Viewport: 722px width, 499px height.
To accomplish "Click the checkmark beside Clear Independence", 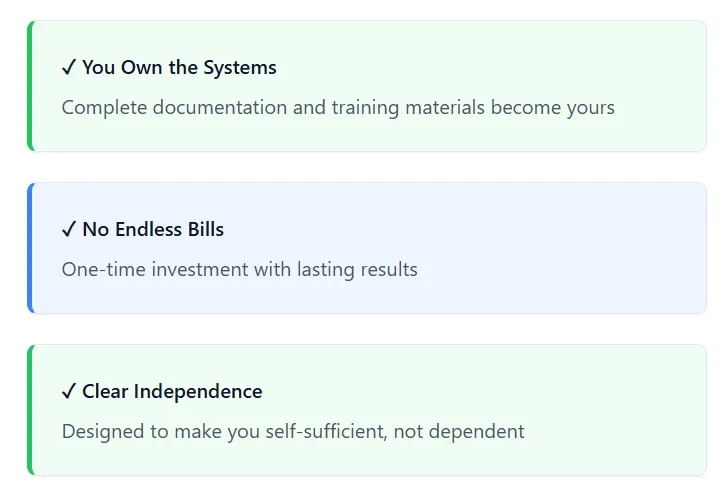I will (x=69, y=392).
